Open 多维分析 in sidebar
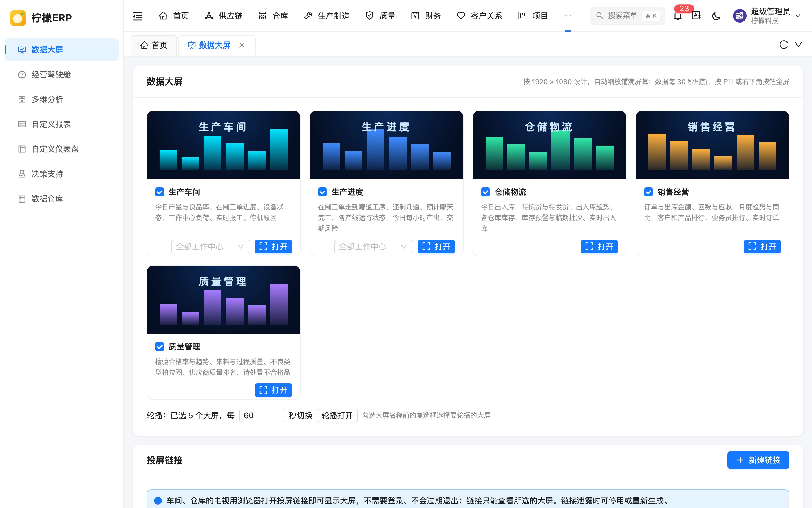The image size is (812, 508). coord(62,99)
